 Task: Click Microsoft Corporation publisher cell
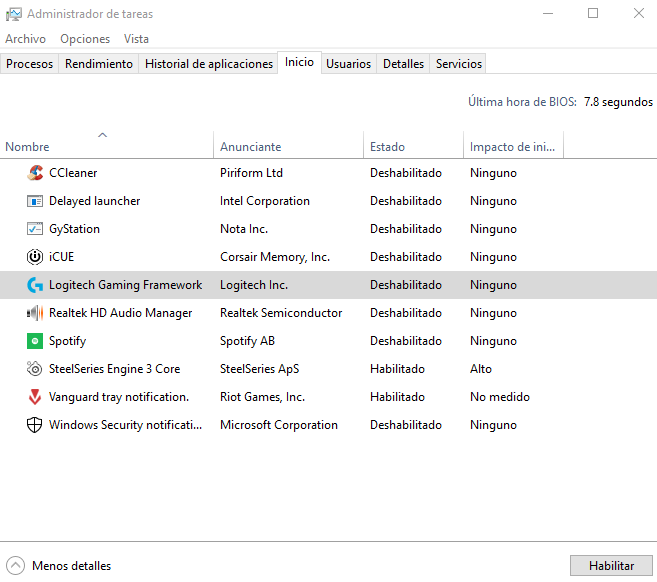click(x=279, y=425)
